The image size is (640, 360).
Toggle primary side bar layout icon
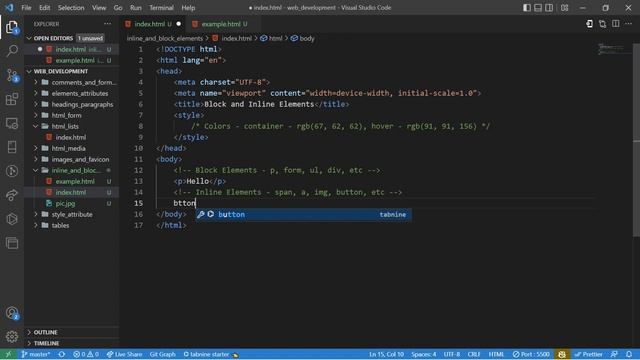pos(527,8)
